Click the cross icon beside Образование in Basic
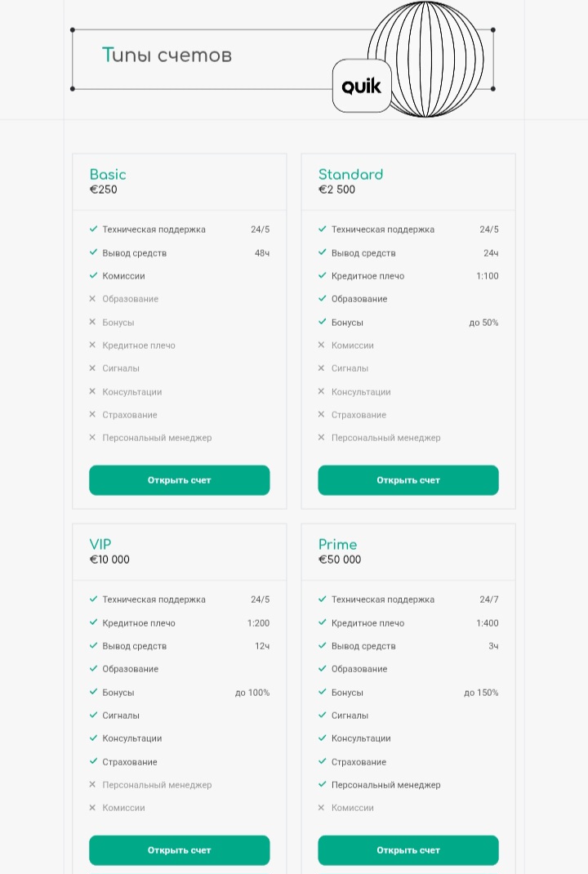Screen dimensions: 588x874 [x=92, y=299]
